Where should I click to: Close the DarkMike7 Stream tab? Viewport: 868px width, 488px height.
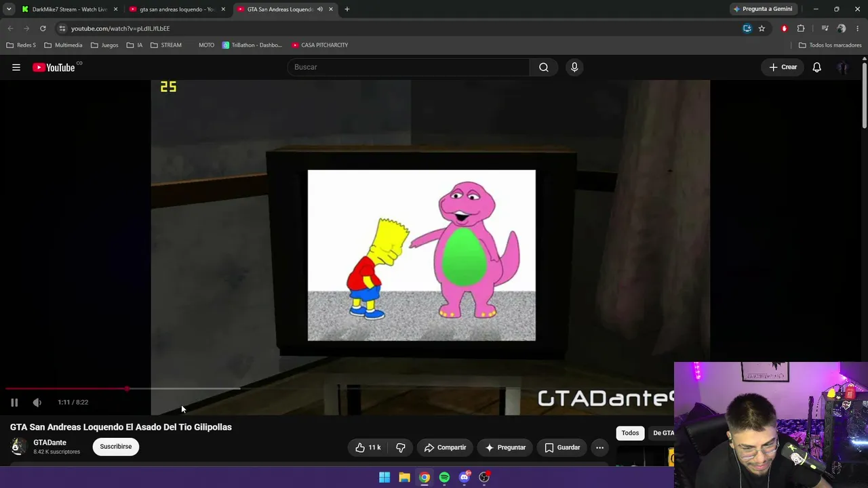coord(116,9)
